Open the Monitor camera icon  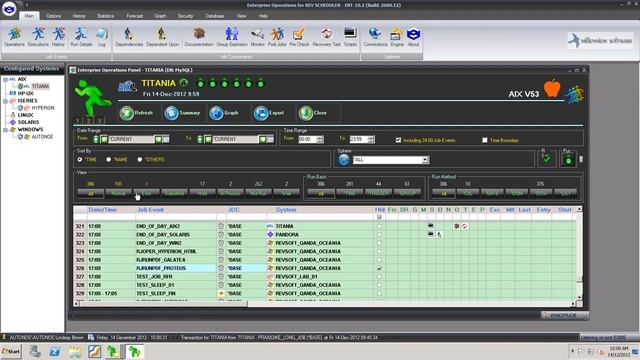point(258,37)
